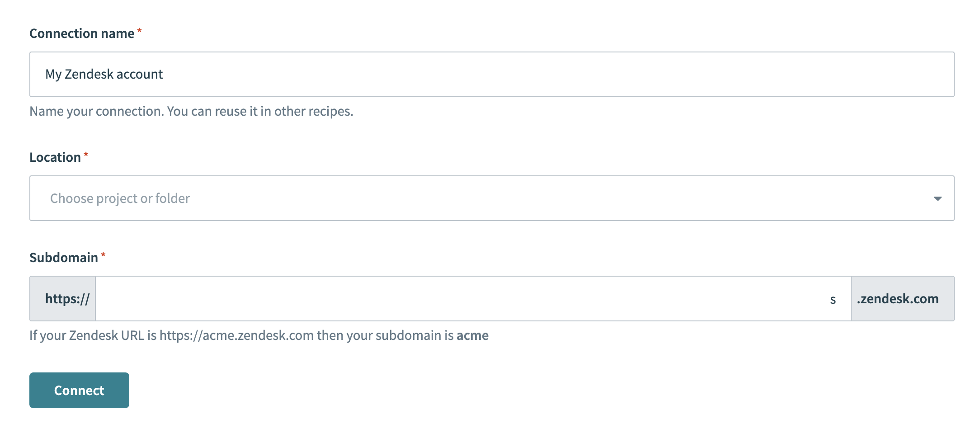Click the Connect button

pyautogui.click(x=79, y=390)
